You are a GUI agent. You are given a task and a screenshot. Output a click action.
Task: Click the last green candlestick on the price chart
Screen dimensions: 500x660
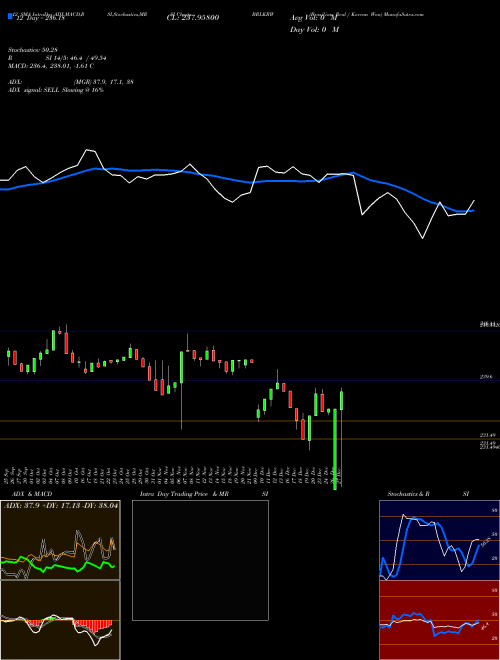[x=342, y=401]
